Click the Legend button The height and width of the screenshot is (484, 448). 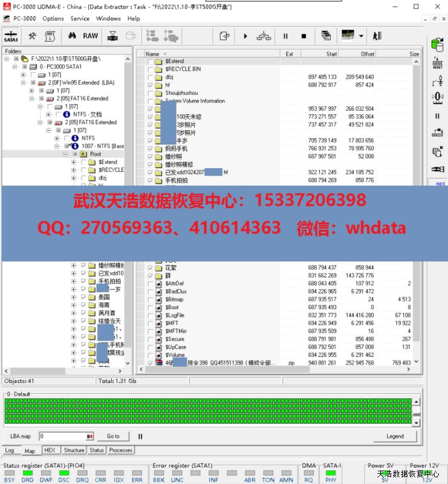point(395,436)
